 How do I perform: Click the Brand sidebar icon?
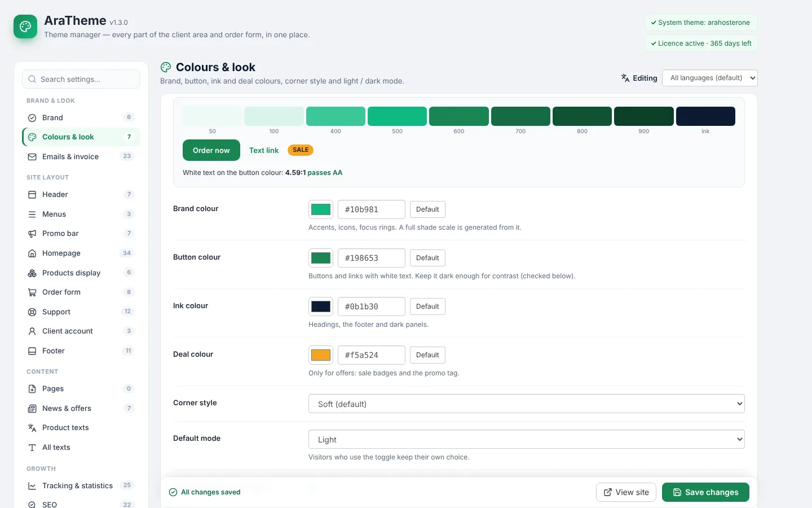[x=32, y=118]
